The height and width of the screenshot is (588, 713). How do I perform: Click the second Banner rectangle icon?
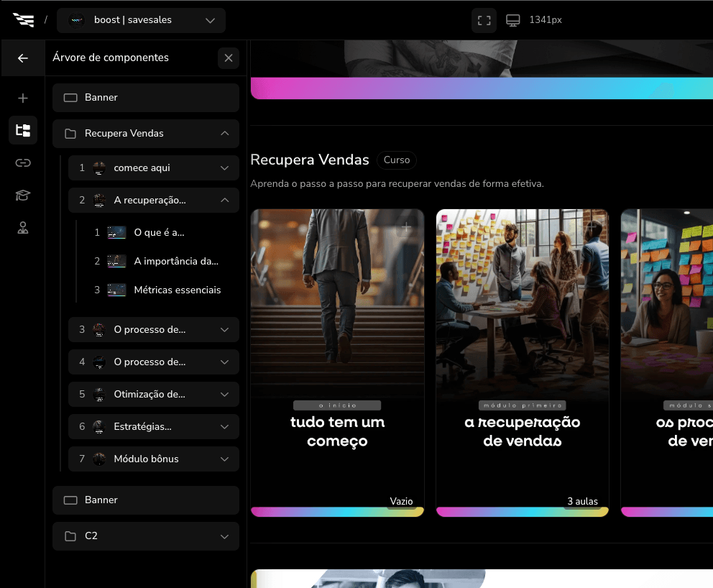tap(70, 500)
